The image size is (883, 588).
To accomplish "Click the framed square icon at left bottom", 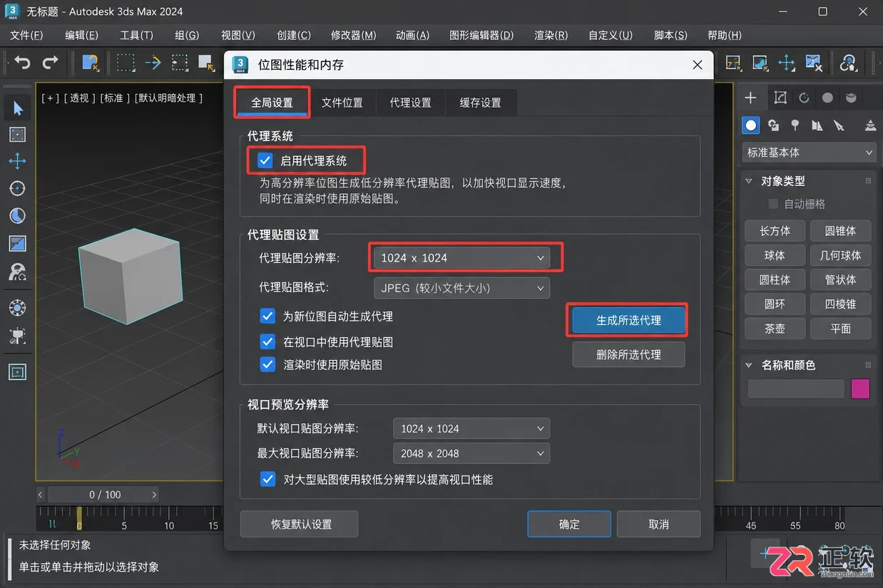I will (x=18, y=371).
